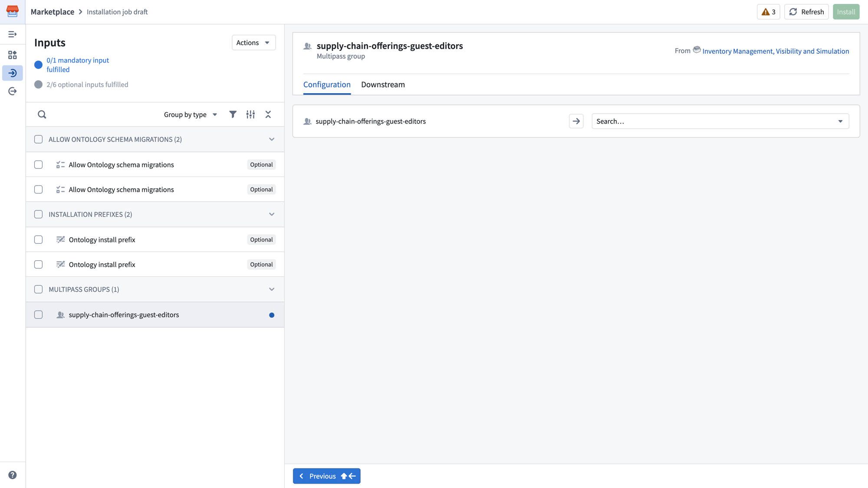Click the group icon next to the header title
The height and width of the screenshot is (488, 868).
pos(308,46)
